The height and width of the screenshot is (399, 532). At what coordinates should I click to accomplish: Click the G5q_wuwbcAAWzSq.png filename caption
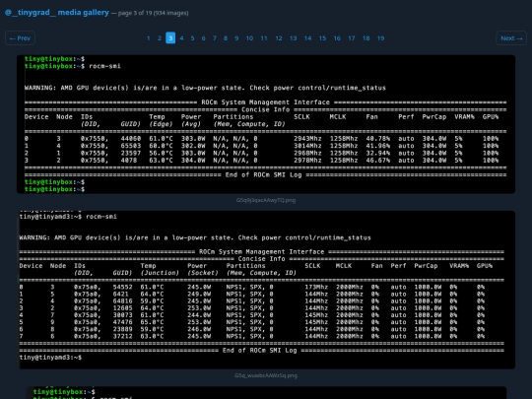point(266,375)
